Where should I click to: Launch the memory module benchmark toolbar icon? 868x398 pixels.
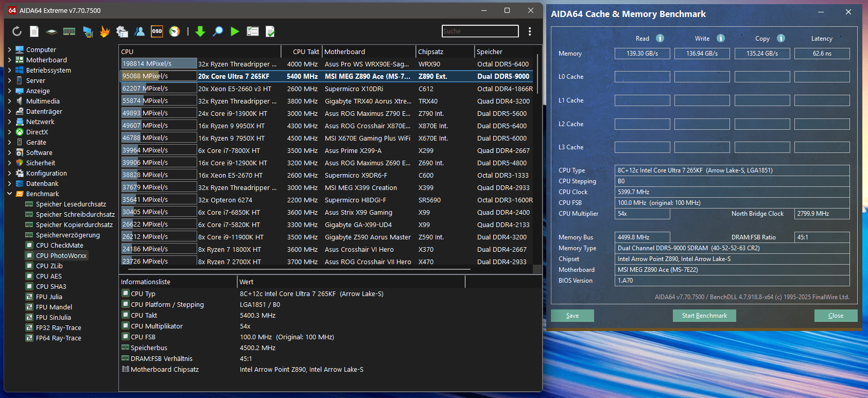tap(69, 31)
